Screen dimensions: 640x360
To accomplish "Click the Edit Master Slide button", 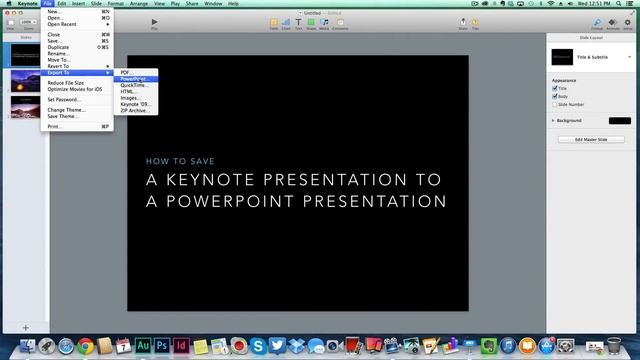I will click(x=591, y=140).
